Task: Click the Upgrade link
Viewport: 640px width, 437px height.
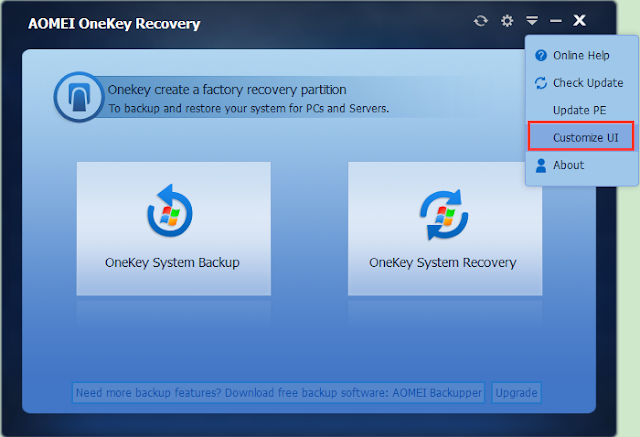Action: [x=516, y=393]
